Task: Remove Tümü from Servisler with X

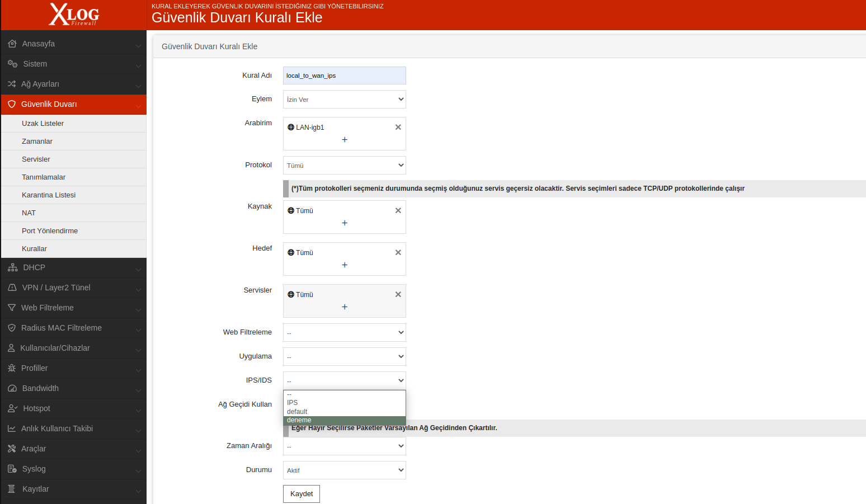Action: [398, 294]
